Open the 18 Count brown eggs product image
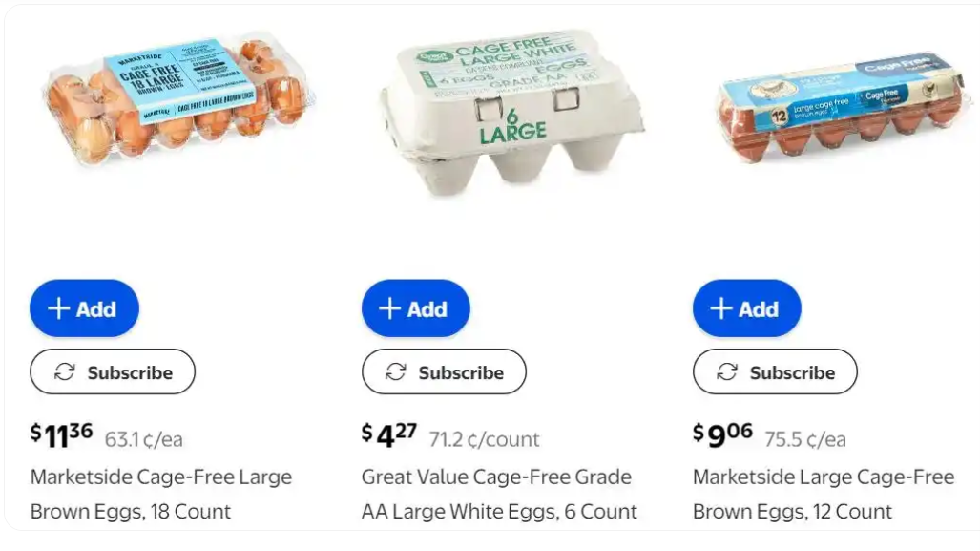This screenshot has height=551, width=980. click(178, 98)
